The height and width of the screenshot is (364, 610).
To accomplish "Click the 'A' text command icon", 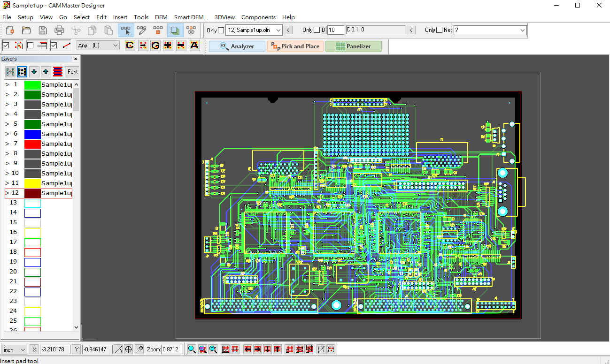I will (194, 45).
